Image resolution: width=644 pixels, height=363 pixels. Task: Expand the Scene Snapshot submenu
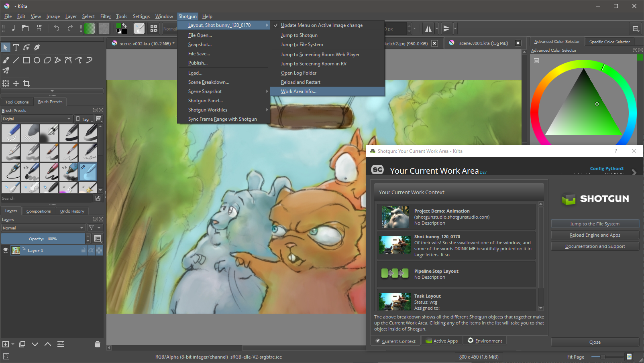(x=223, y=91)
